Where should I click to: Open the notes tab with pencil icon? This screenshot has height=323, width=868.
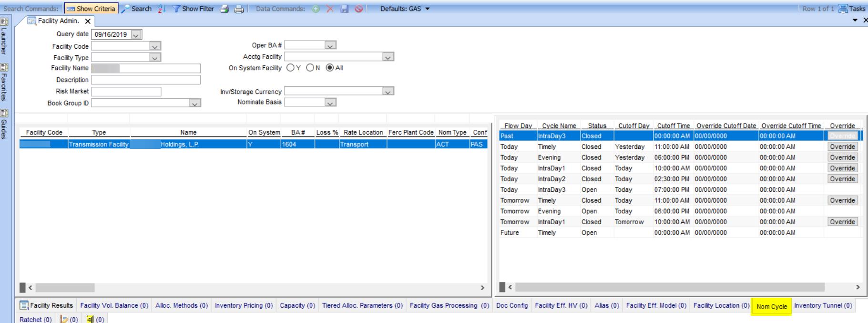(x=69, y=319)
